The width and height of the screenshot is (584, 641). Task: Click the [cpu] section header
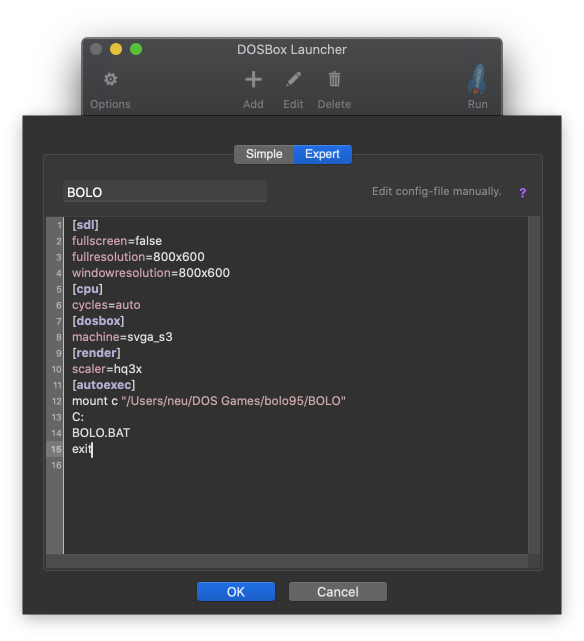click(x=87, y=289)
